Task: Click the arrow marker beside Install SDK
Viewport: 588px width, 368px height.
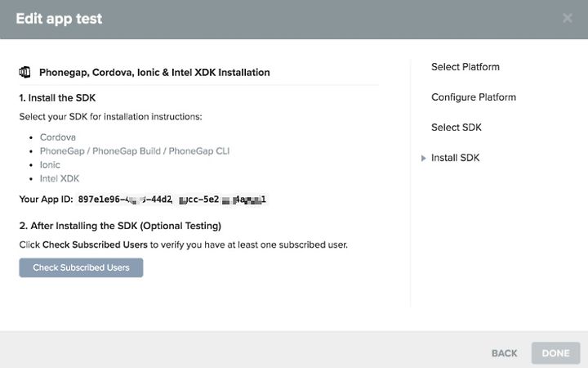Action: pyautogui.click(x=423, y=158)
